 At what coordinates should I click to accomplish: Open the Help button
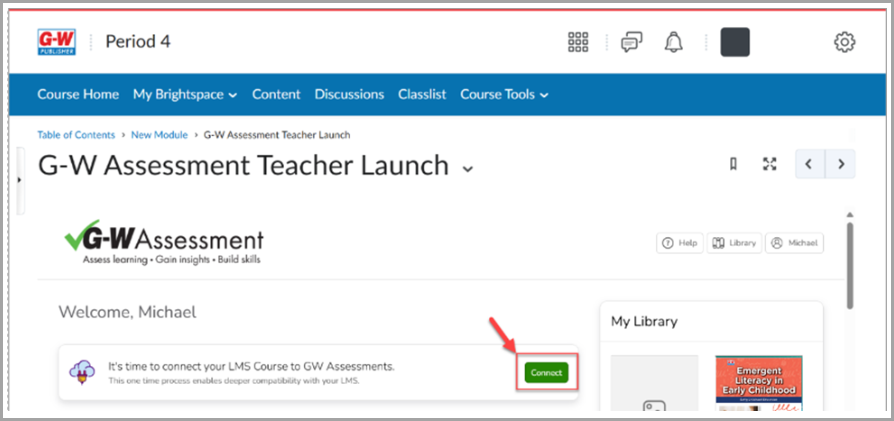coord(680,243)
